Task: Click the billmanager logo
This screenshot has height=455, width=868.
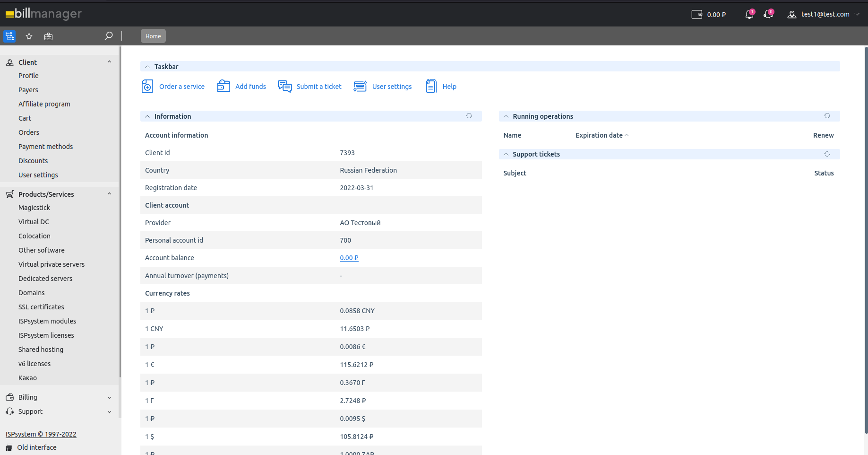Action: (43, 14)
